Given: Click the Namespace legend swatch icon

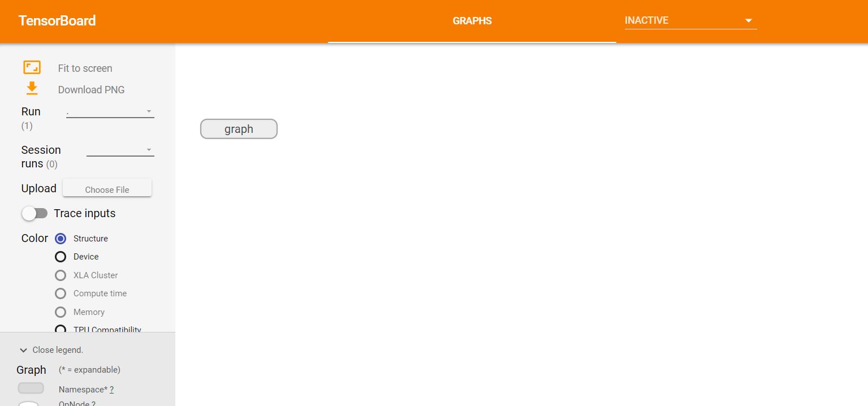Looking at the screenshot, I should 31,388.
